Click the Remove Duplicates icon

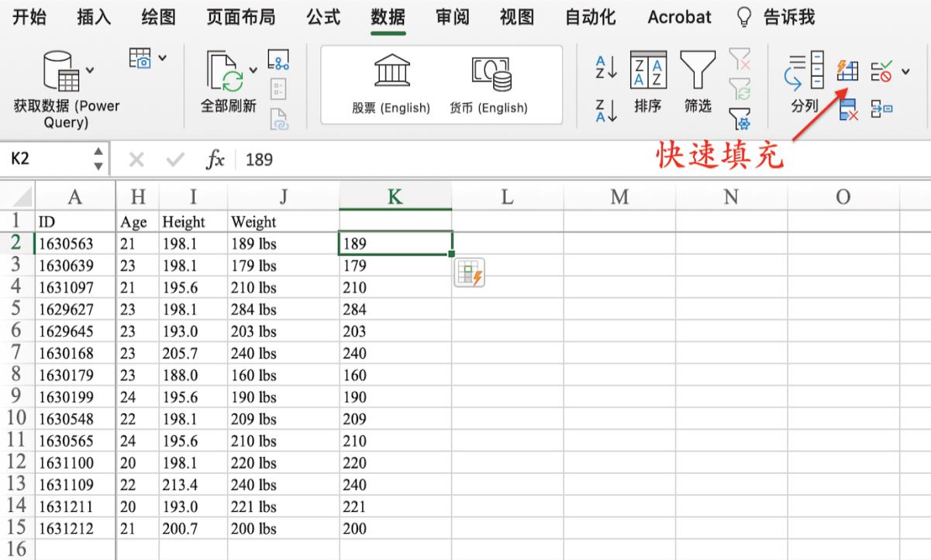point(849,109)
